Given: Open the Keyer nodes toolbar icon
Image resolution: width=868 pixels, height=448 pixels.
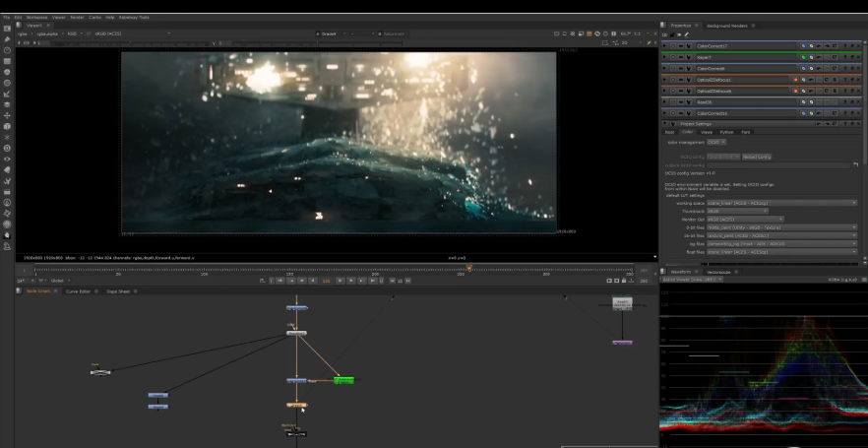Looking at the screenshot, I should click(x=8, y=94).
